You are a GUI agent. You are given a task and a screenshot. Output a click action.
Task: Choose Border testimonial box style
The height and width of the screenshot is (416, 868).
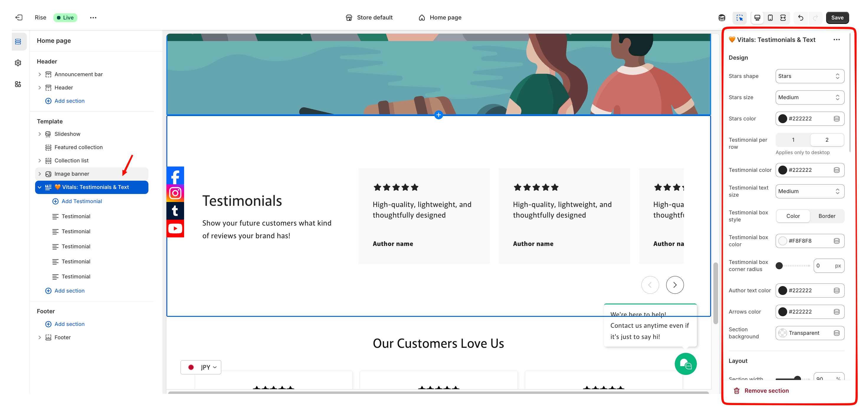pos(827,216)
